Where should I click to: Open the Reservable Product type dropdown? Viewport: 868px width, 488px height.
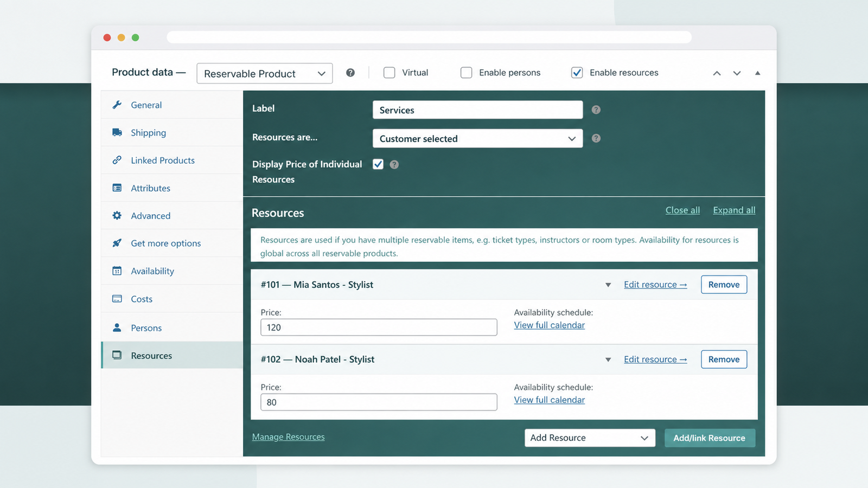point(265,74)
